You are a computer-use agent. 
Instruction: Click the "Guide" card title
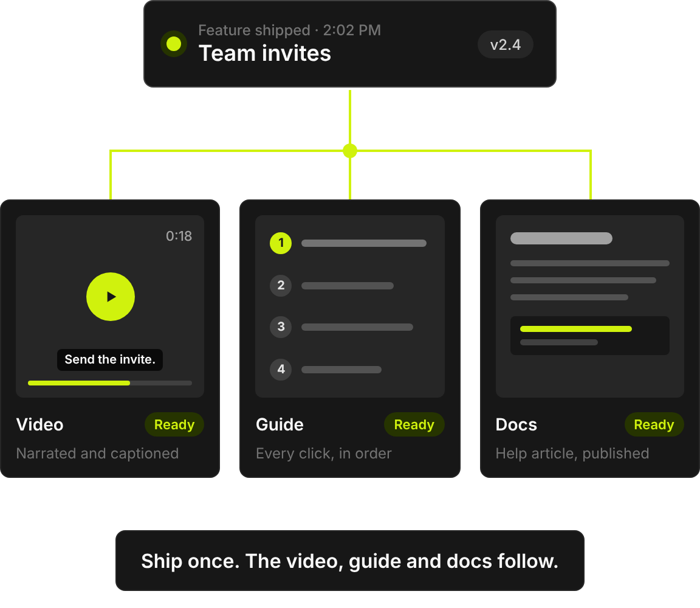point(280,424)
